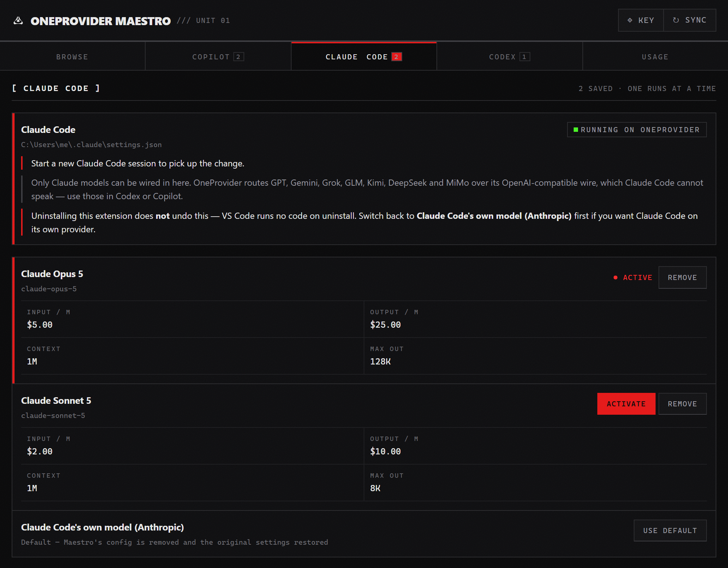728x568 pixels.
Task: Click the 8K max out value
Action: 375,488
